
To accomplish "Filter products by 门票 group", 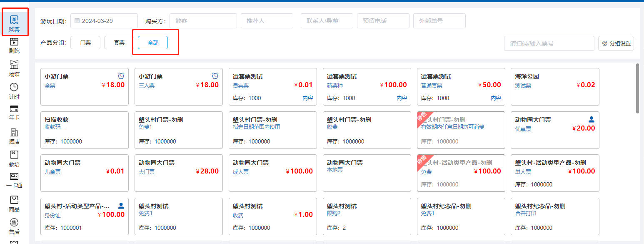I will pyautogui.click(x=85, y=43).
